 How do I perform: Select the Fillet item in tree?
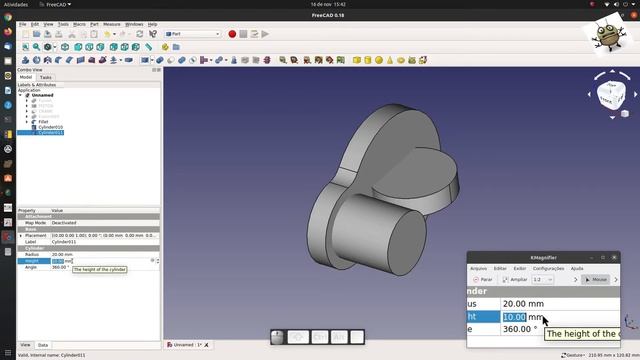pos(43,122)
